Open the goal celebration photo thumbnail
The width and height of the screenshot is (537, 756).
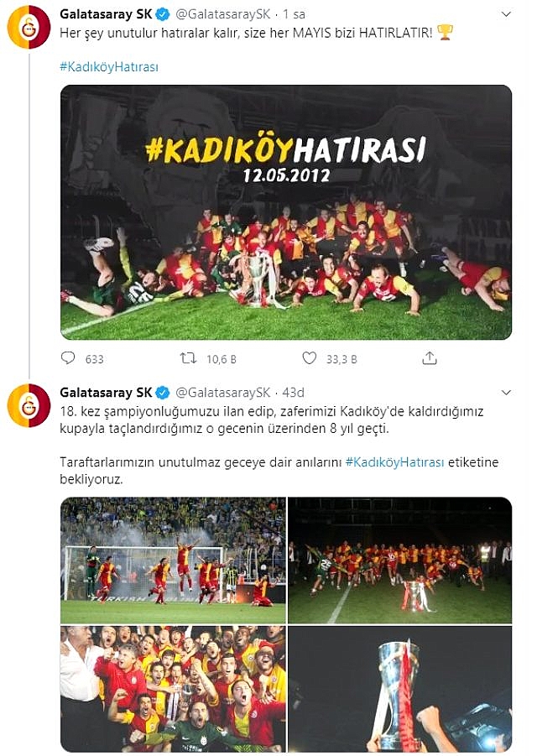tap(173, 560)
